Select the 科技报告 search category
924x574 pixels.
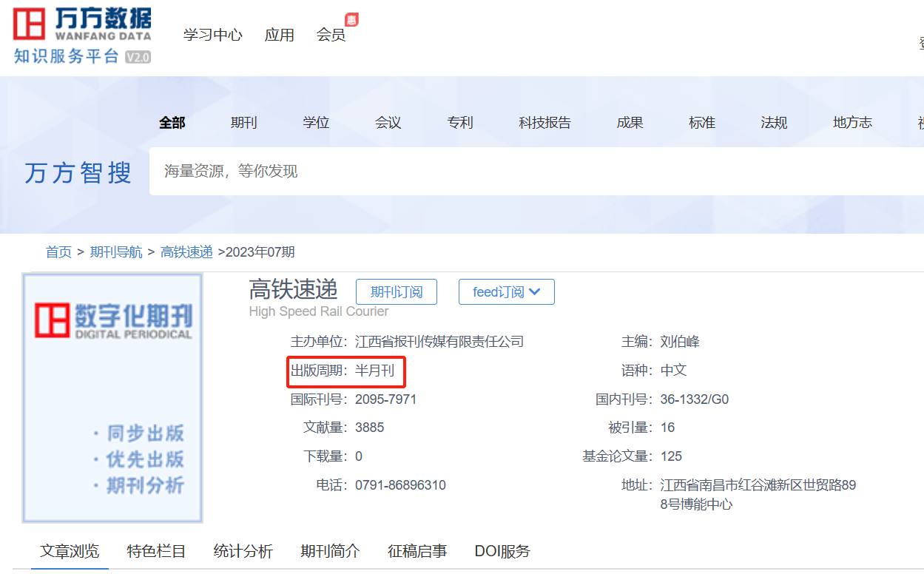[x=545, y=123]
